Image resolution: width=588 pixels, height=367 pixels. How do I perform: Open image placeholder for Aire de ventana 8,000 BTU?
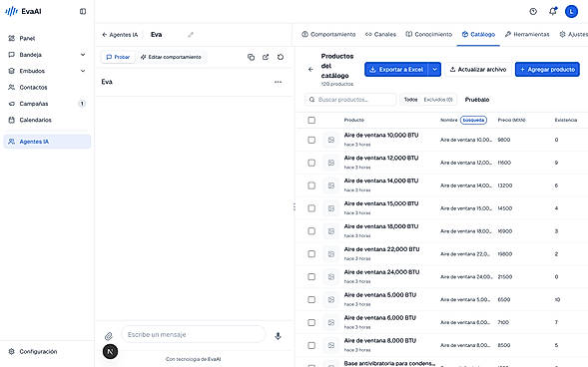[x=331, y=345]
